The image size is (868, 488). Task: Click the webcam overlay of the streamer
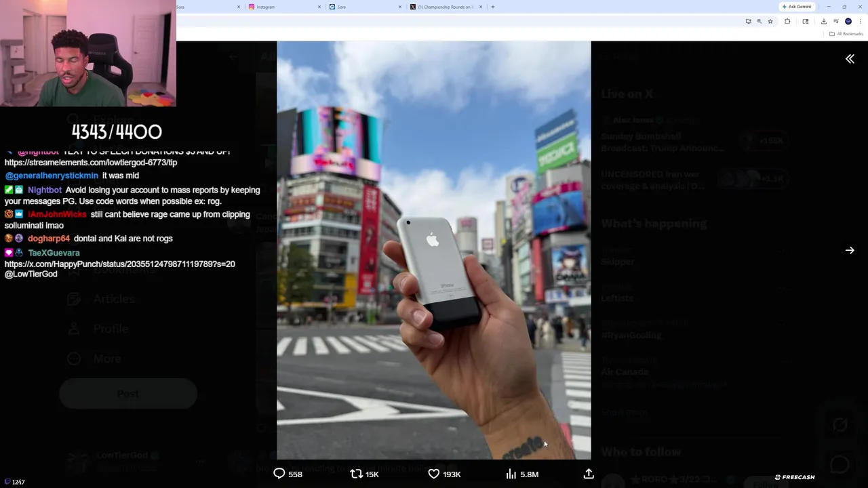(88, 54)
